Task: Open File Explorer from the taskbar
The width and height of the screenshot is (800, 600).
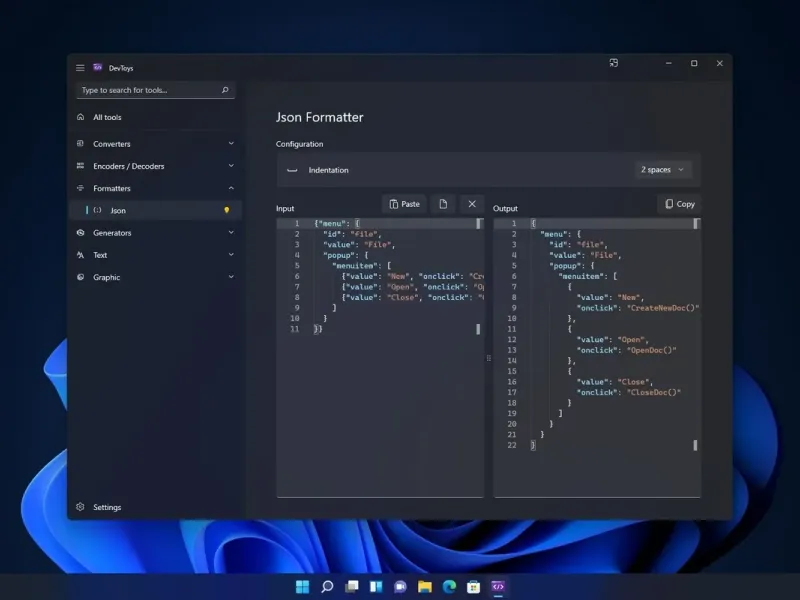Action: (x=425, y=587)
